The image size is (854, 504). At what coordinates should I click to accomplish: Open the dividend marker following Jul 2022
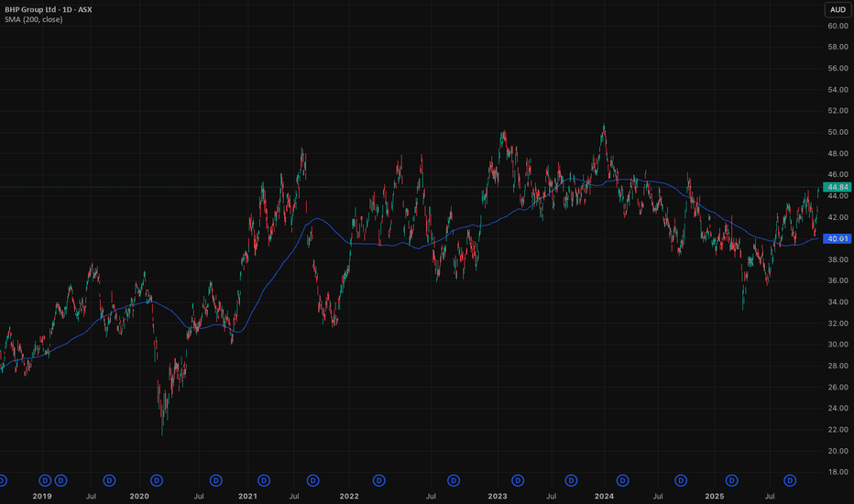pyautogui.click(x=453, y=479)
